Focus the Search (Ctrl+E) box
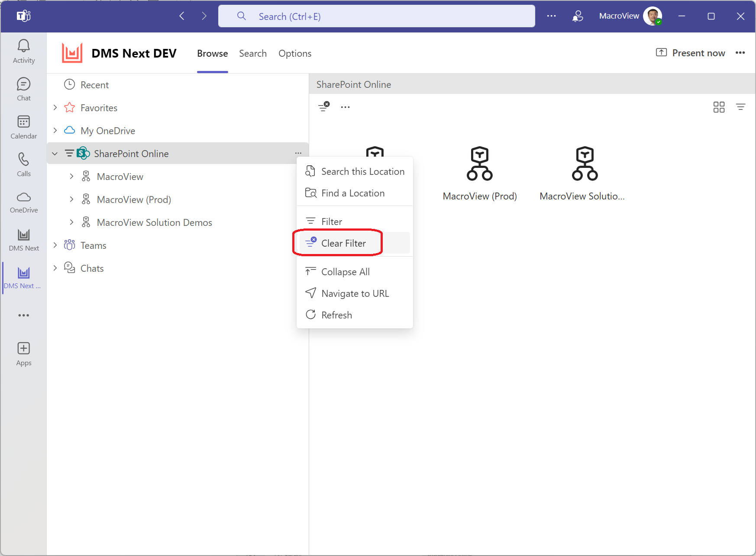 click(377, 16)
